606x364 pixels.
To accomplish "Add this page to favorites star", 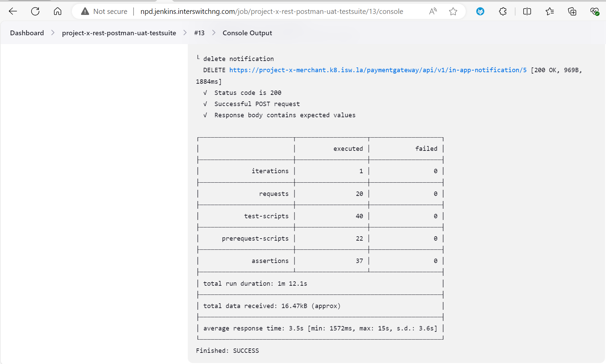I will pos(453,12).
